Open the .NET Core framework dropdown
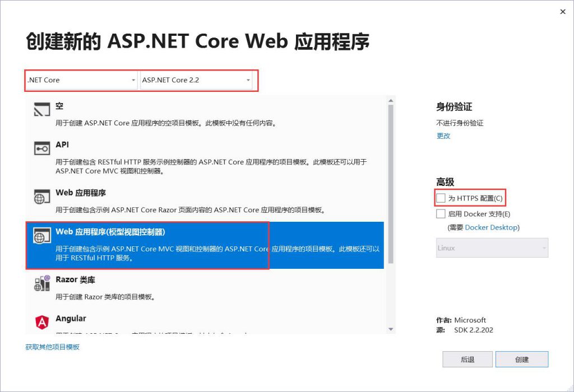574x392 pixels. (x=82, y=80)
